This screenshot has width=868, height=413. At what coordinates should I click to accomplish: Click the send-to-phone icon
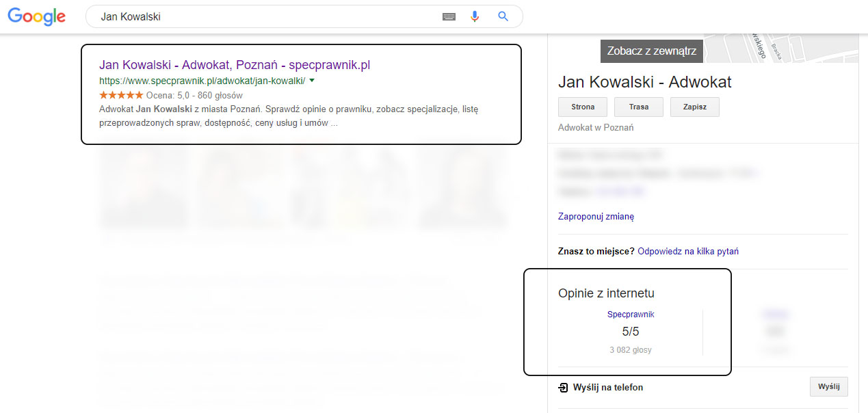click(x=563, y=388)
